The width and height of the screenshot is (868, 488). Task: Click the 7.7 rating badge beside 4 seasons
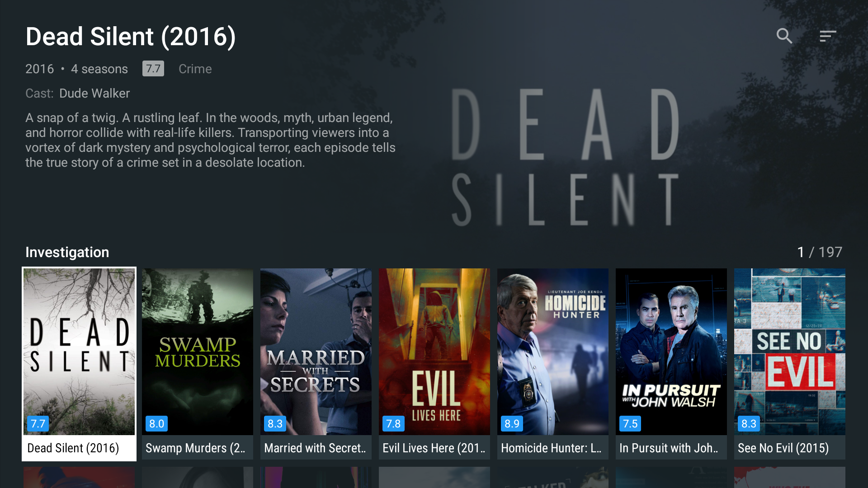click(153, 69)
